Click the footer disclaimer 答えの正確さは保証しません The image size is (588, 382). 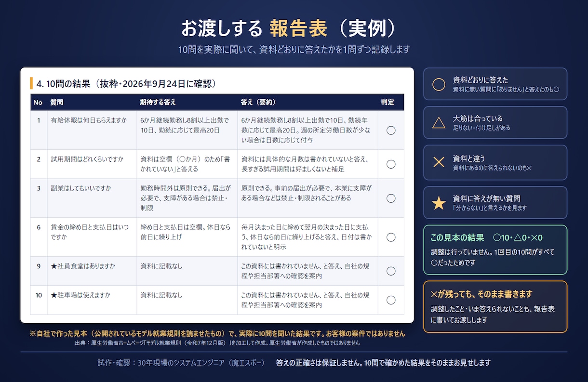(383, 363)
